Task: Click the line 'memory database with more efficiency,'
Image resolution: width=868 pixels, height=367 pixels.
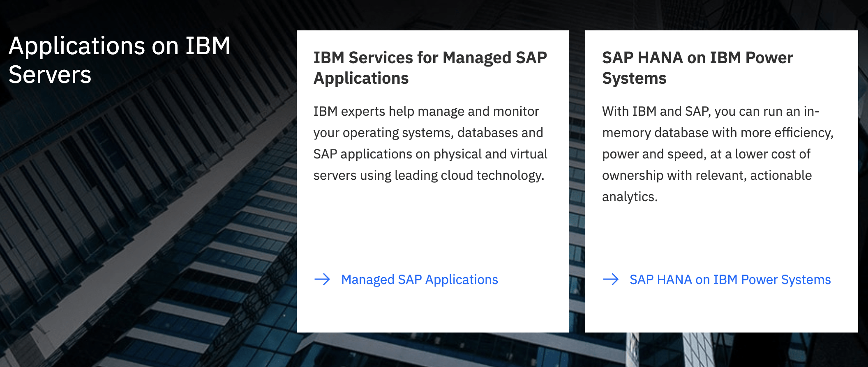Action: [718, 133]
